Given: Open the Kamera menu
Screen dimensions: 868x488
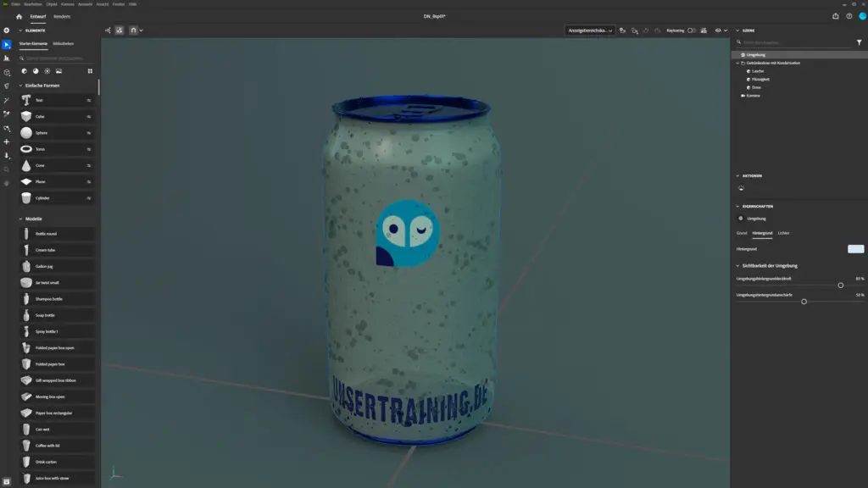Looking at the screenshot, I should (x=68, y=4).
